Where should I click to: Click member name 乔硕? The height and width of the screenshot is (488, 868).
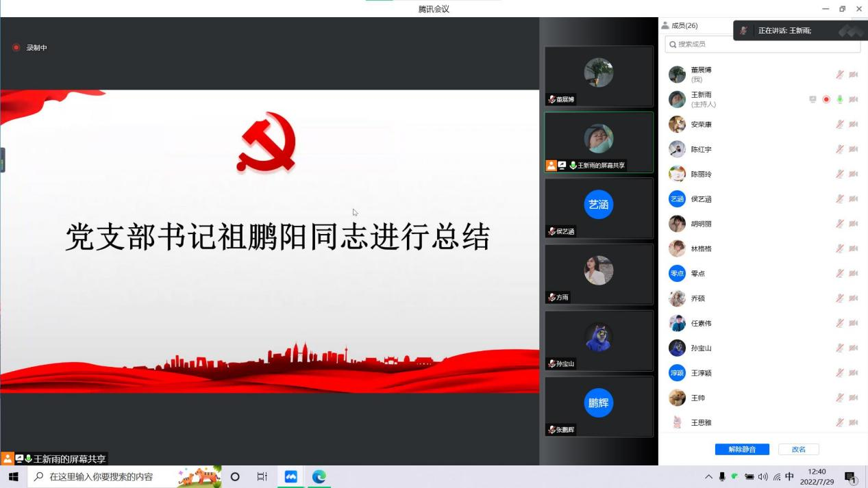click(697, 298)
